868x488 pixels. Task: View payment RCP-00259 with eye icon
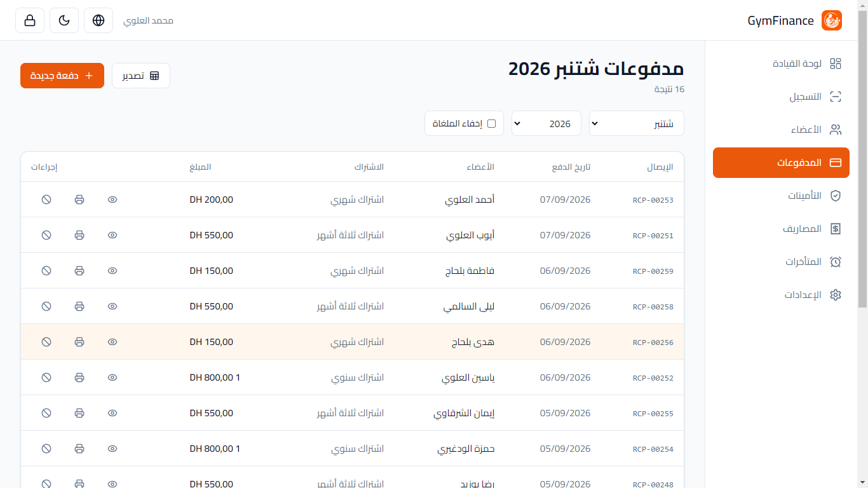coord(112,271)
